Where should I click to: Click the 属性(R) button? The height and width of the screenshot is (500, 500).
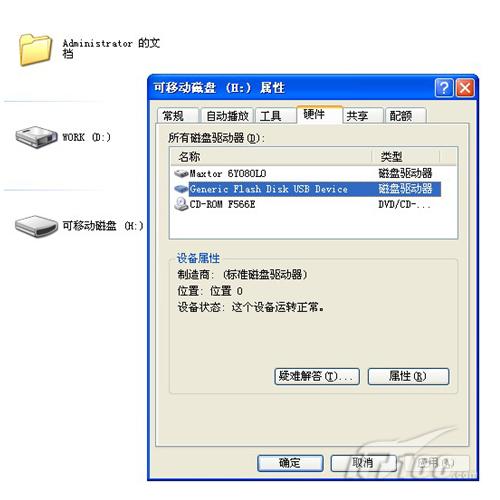(408, 377)
